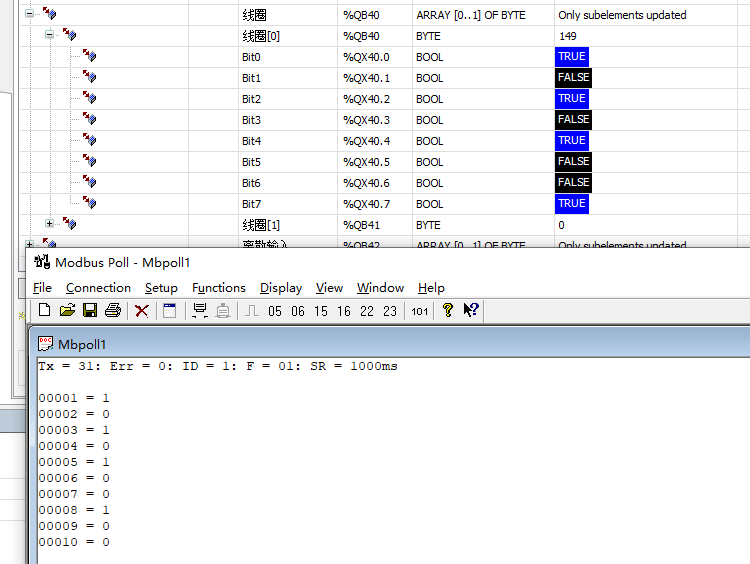Collapse the 线圈 array tree node
The height and width of the screenshot is (564, 750).
tap(30, 13)
